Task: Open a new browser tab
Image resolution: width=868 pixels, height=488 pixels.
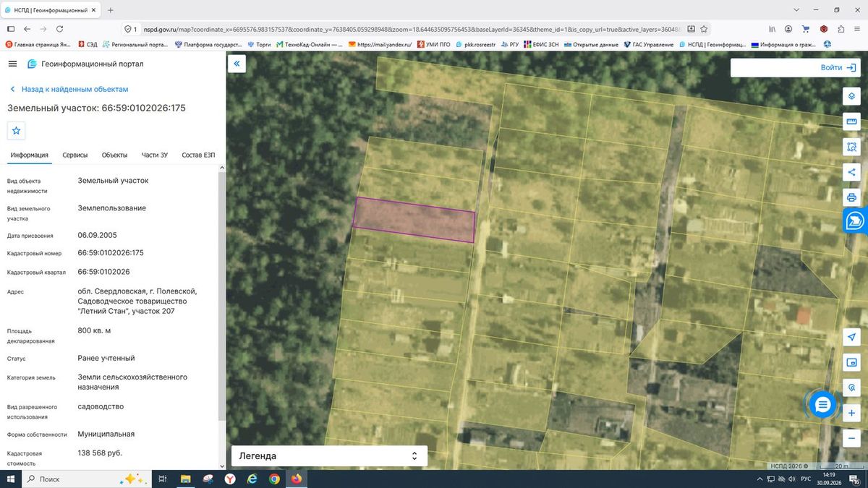Action: click(x=110, y=11)
